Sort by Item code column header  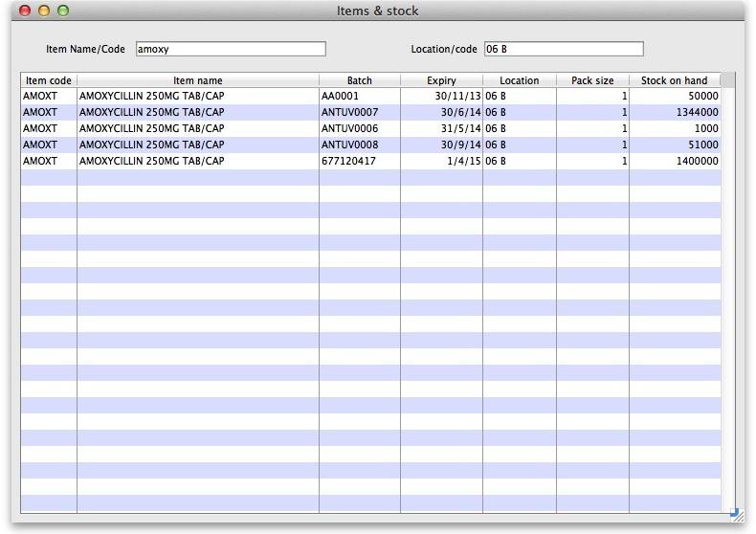[x=49, y=80]
